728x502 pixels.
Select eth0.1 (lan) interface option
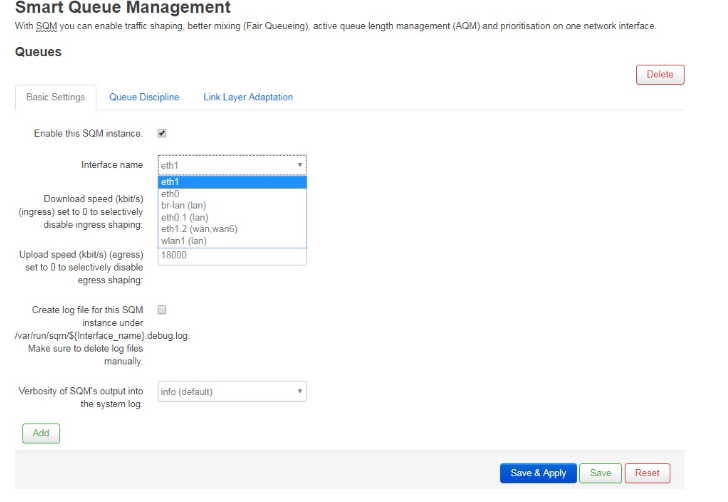click(x=232, y=217)
